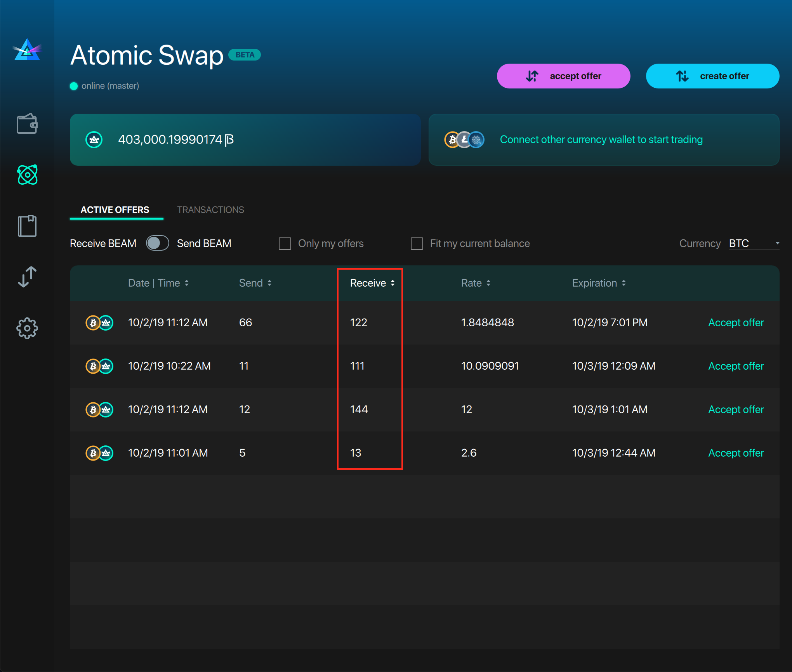This screenshot has width=792, height=672.
Task: Accept offer expiring 10/3/19 12:44 AM
Action: (x=736, y=453)
